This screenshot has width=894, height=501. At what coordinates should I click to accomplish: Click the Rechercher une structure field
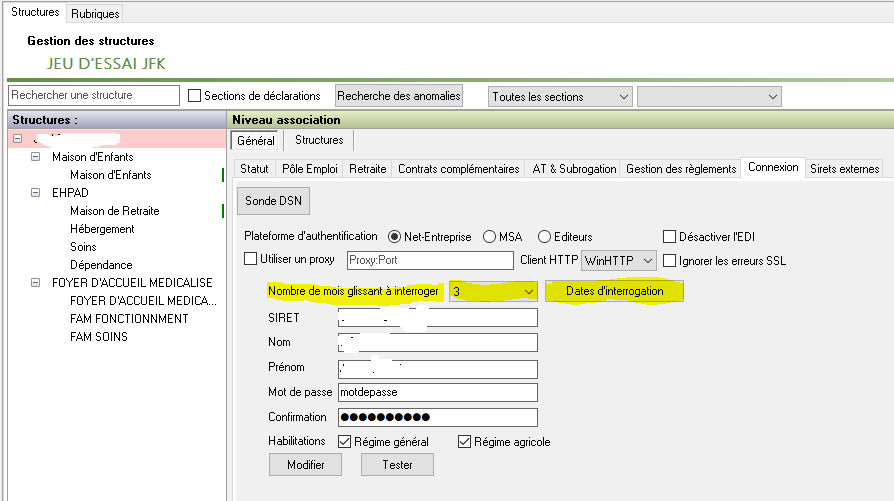93,96
